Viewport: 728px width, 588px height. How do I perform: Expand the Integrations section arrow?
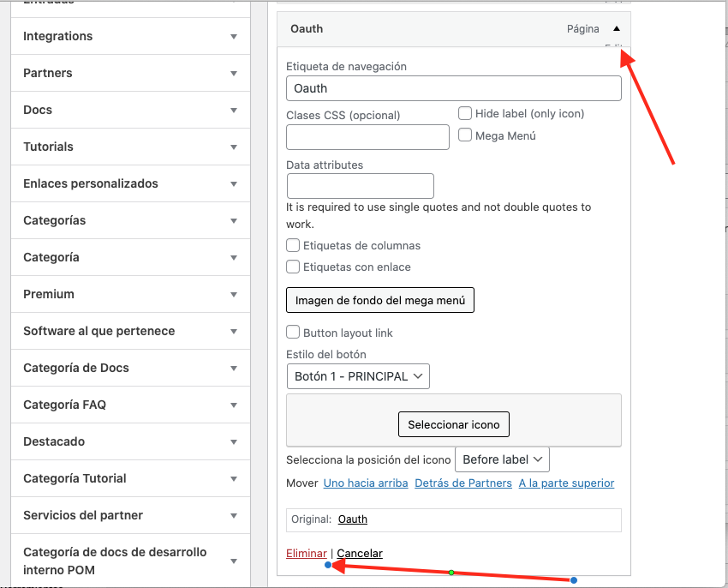[x=233, y=37]
